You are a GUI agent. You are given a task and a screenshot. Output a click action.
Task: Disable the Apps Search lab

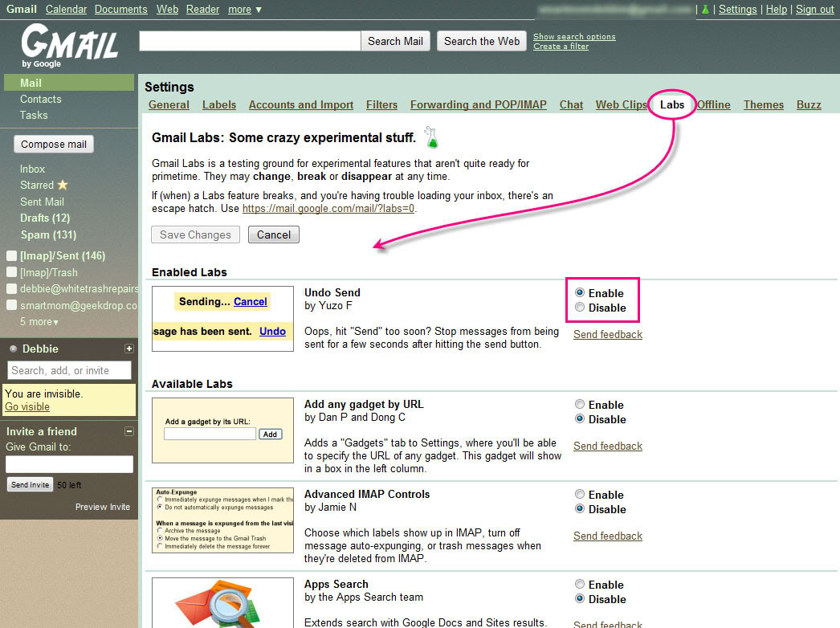(580, 598)
